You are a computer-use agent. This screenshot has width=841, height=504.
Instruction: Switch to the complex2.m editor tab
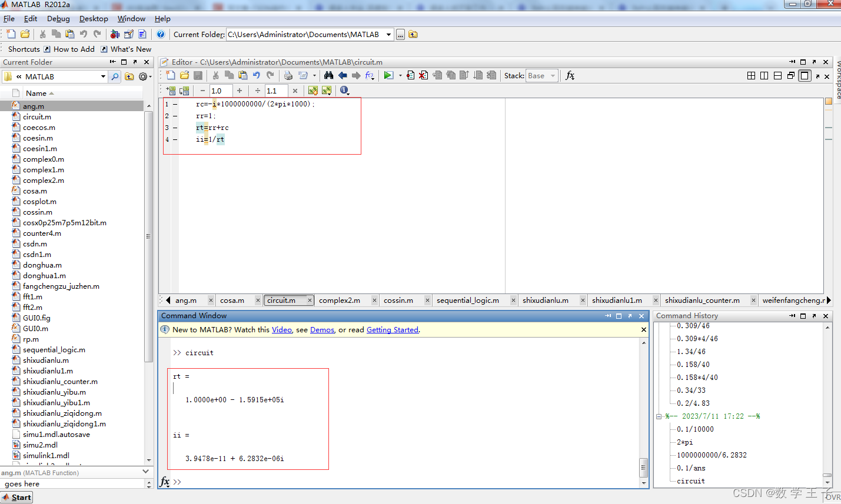click(x=340, y=301)
